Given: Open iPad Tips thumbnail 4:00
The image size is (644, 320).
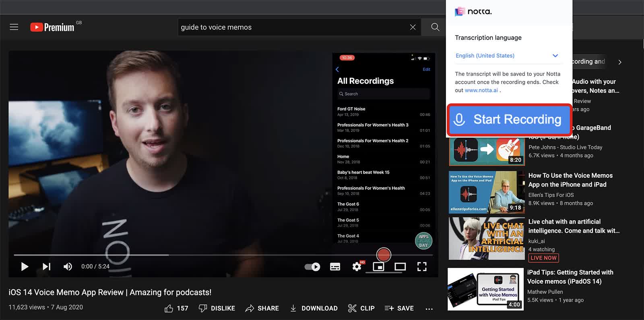Looking at the screenshot, I should (x=486, y=289).
